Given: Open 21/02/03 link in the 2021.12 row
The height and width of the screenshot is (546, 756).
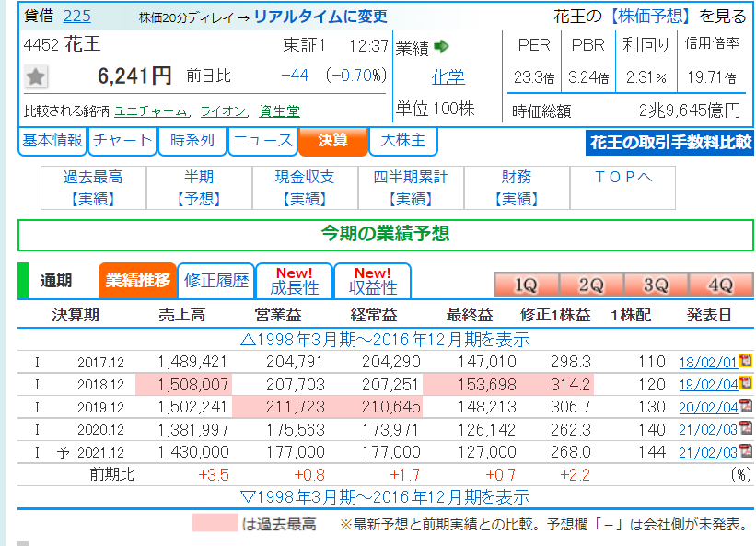Looking at the screenshot, I should click(708, 452).
